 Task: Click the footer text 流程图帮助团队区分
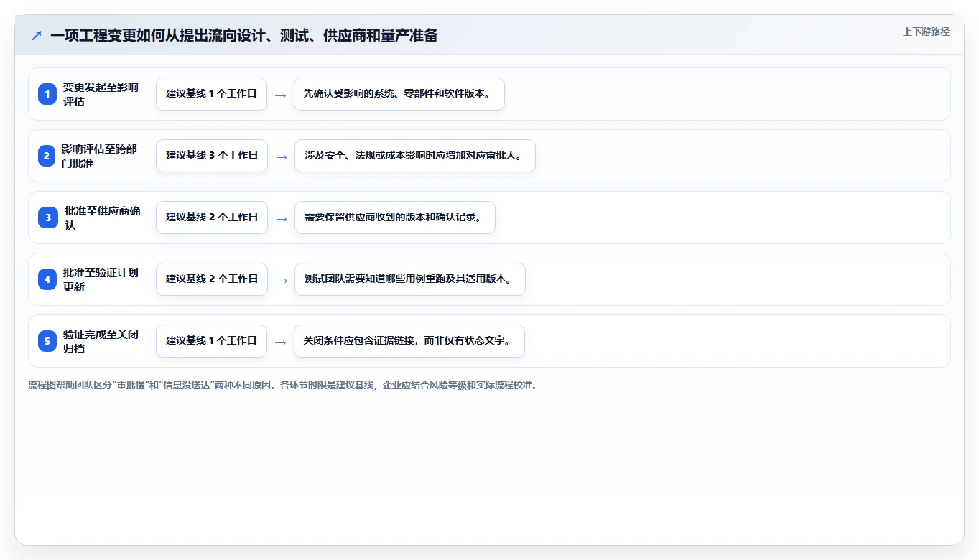(x=283, y=385)
